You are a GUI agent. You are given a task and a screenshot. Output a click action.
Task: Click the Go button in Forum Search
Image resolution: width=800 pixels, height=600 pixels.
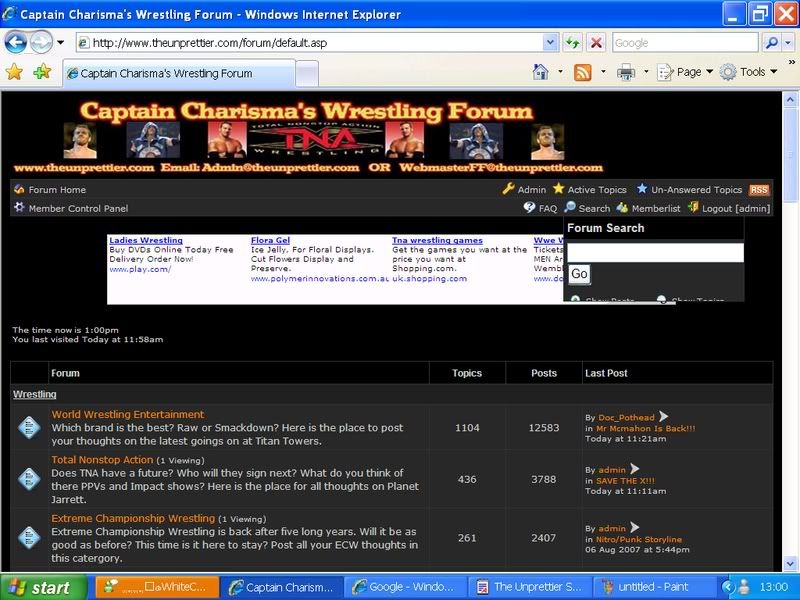pos(579,274)
